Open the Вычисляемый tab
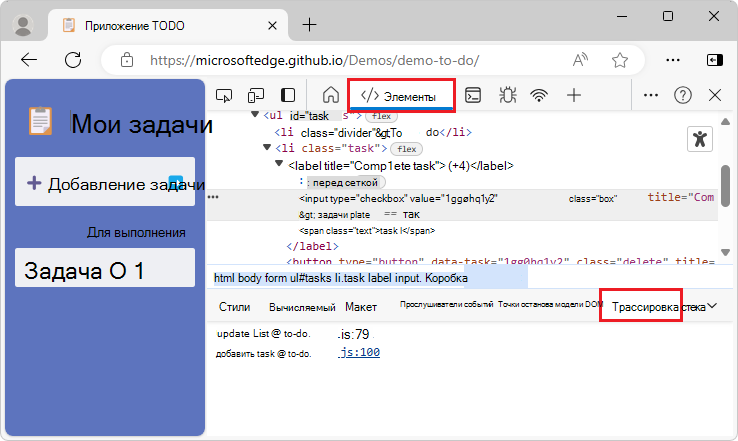This screenshot has width=738, height=441. point(302,307)
